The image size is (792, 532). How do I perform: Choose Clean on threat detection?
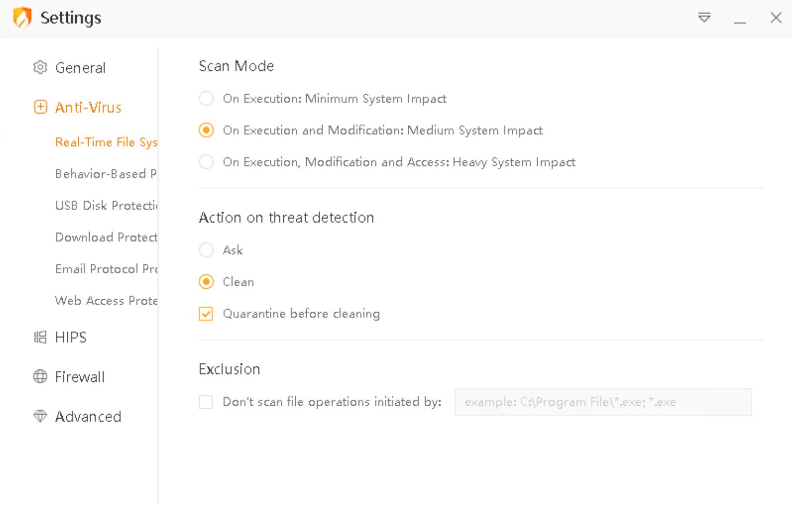[206, 282]
